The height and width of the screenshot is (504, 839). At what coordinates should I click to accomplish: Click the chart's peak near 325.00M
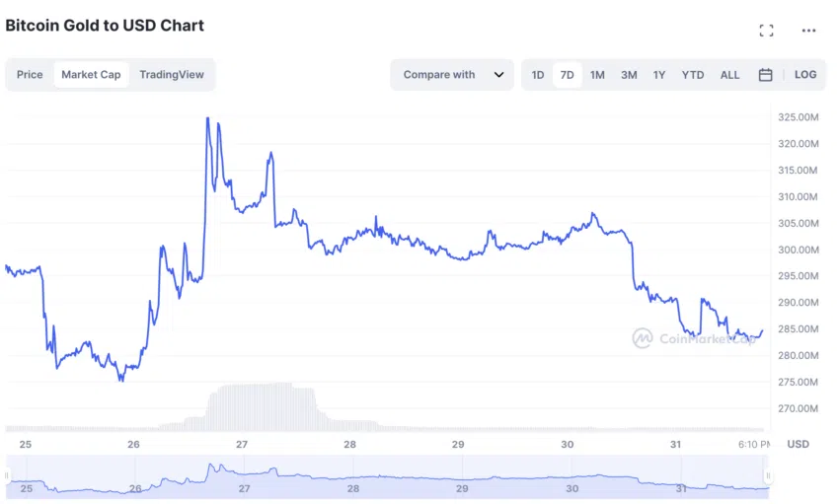(207, 119)
